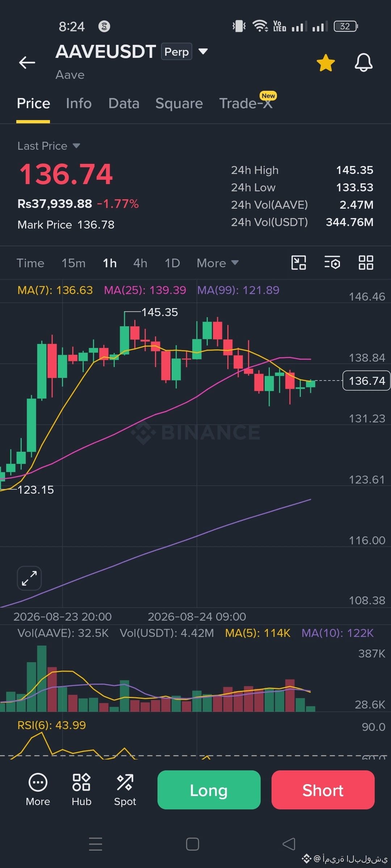Viewport: 391px width, 868px height.
Task: Switch to Spot trading
Action: click(x=125, y=790)
